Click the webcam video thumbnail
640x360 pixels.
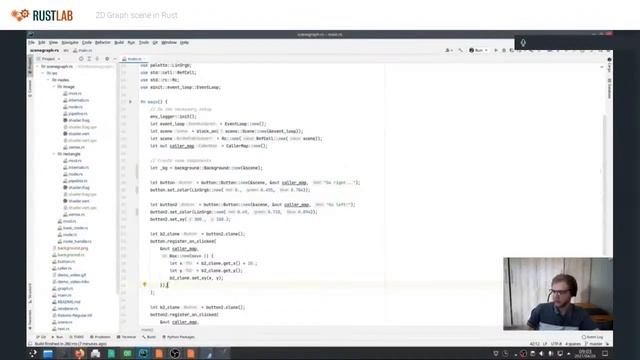(x=558, y=293)
